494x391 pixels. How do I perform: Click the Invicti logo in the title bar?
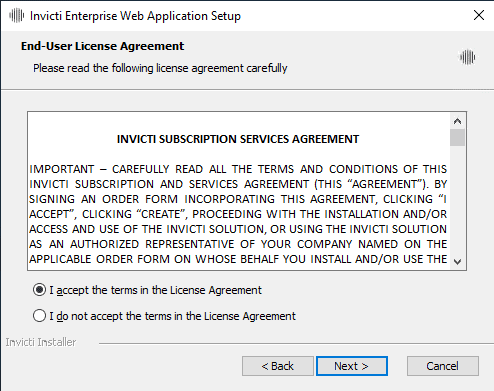[16, 16]
